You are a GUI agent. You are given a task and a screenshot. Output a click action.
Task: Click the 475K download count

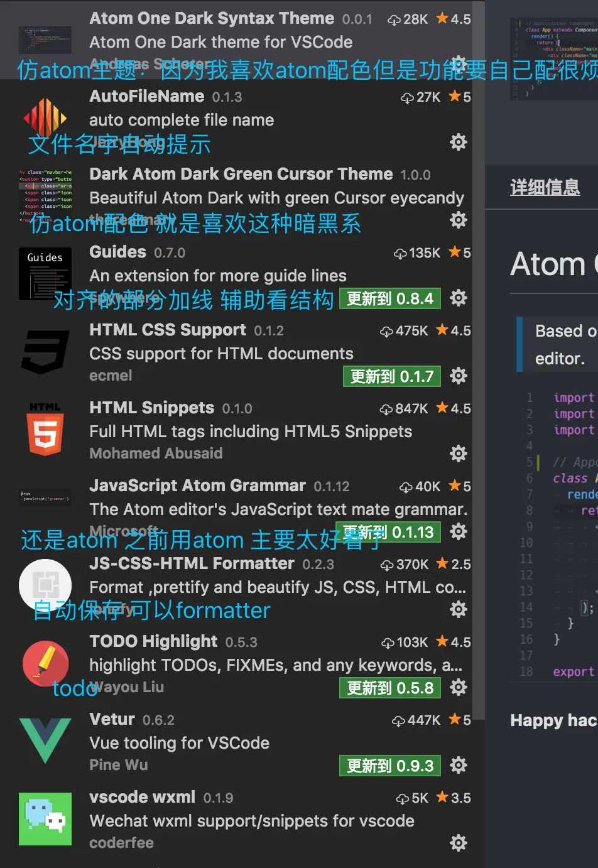[404, 331]
